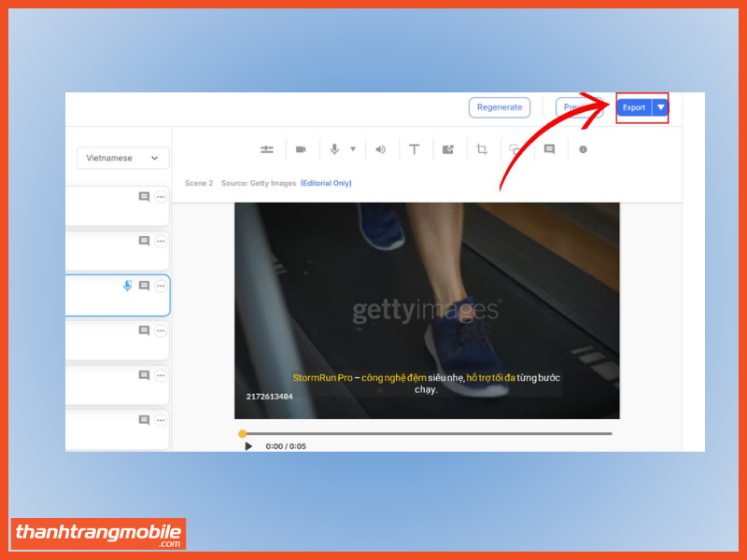
Task: Click the Scene 2 label
Action: pos(199,183)
